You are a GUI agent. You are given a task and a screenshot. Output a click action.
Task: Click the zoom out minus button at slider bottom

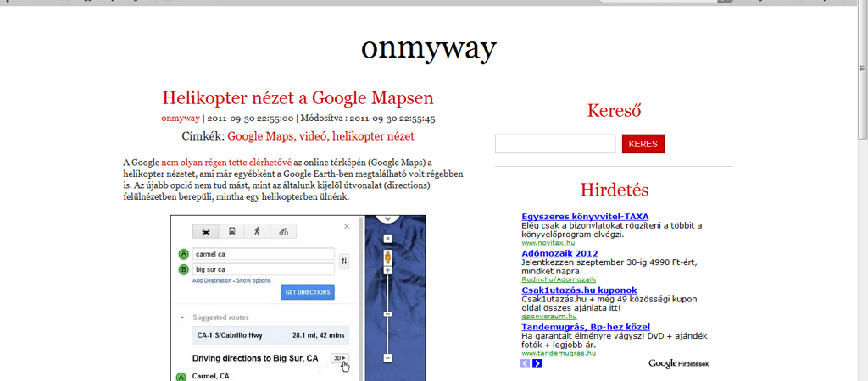pyautogui.click(x=388, y=358)
